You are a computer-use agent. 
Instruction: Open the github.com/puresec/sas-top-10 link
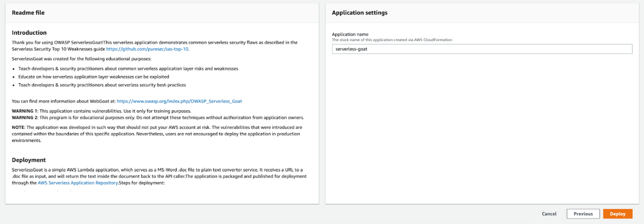(148, 49)
